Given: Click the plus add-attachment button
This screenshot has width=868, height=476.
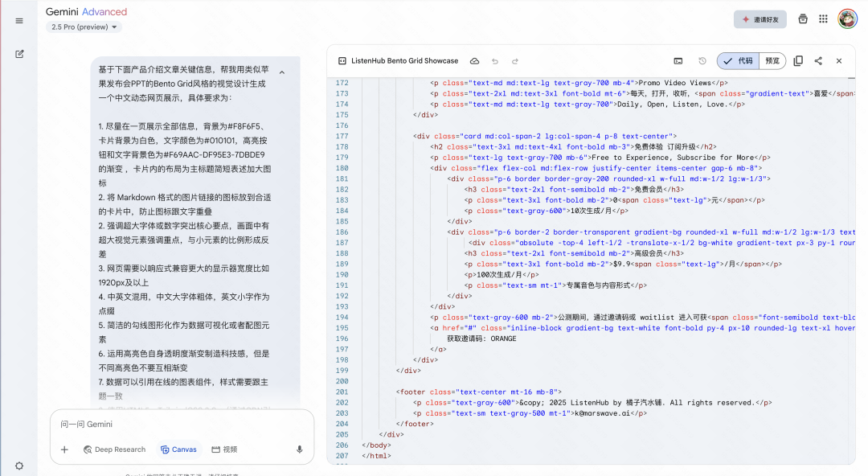Looking at the screenshot, I should point(64,449).
